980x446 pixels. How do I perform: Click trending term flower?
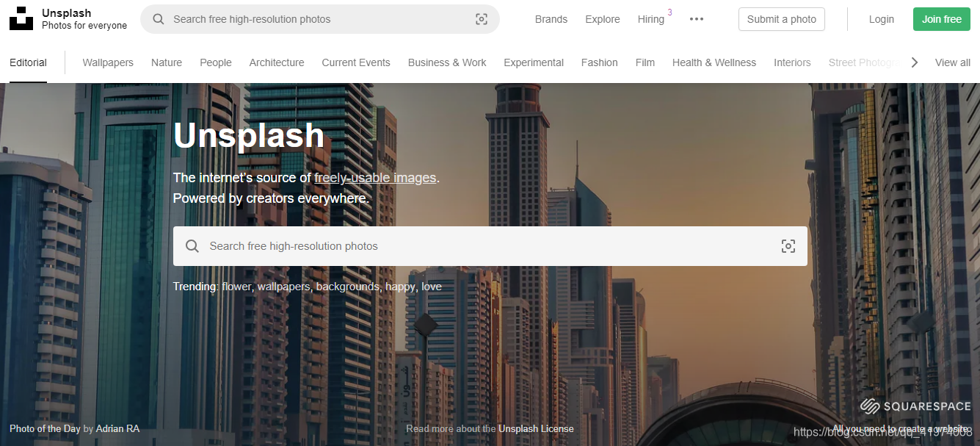236,287
